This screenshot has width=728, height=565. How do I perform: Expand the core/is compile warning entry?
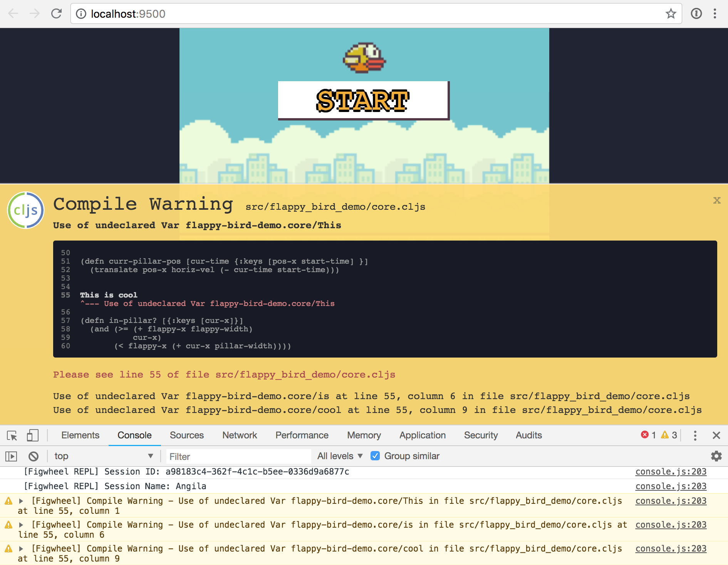(x=21, y=525)
